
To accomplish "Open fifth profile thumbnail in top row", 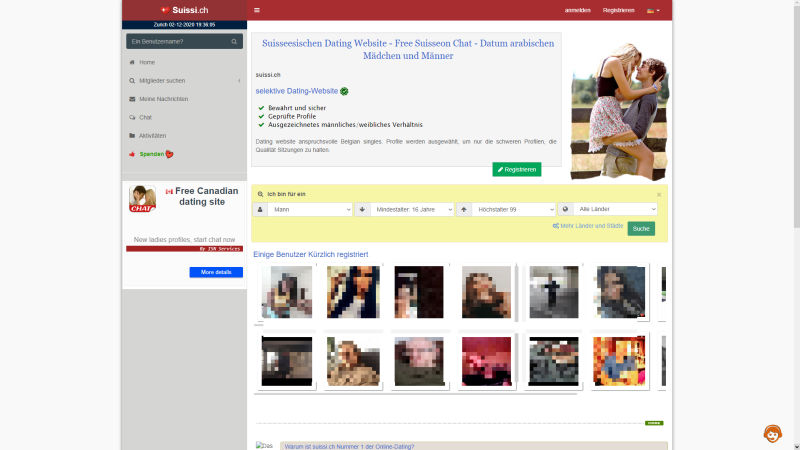I will (554, 292).
